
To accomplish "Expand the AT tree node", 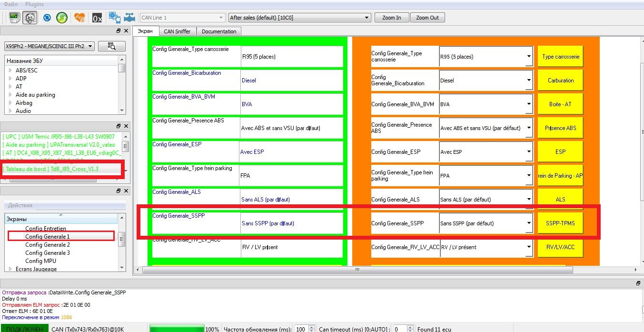I will pyautogui.click(x=10, y=87).
